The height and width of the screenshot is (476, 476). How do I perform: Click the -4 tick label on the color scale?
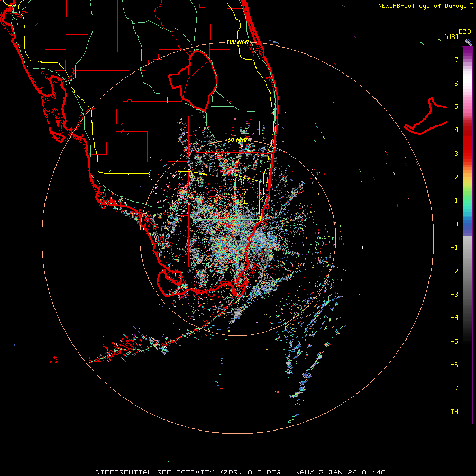454,318
